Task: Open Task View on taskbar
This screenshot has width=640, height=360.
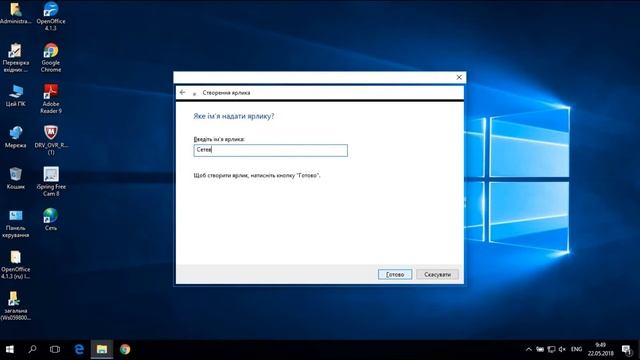Action: (55, 349)
